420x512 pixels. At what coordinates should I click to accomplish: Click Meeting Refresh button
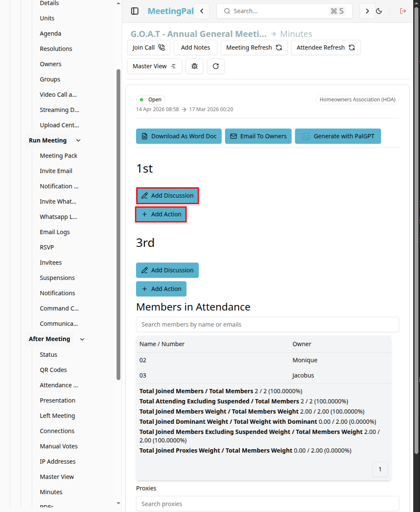pos(254,48)
